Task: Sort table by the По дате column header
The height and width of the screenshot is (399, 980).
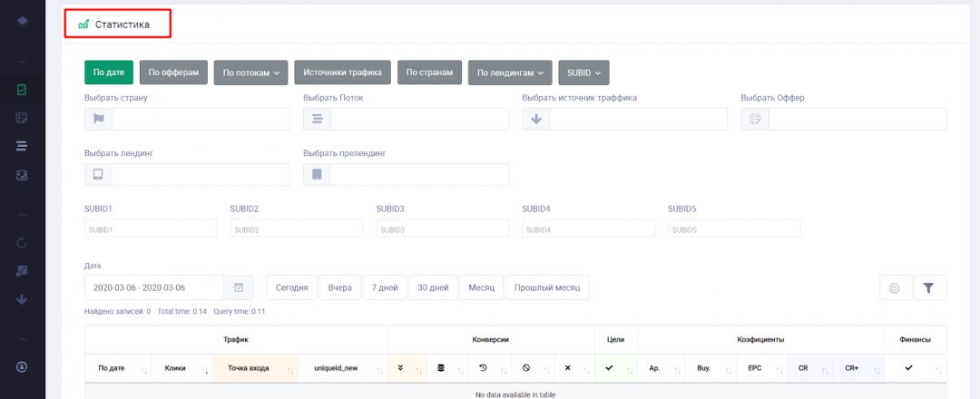Action: (118, 368)
